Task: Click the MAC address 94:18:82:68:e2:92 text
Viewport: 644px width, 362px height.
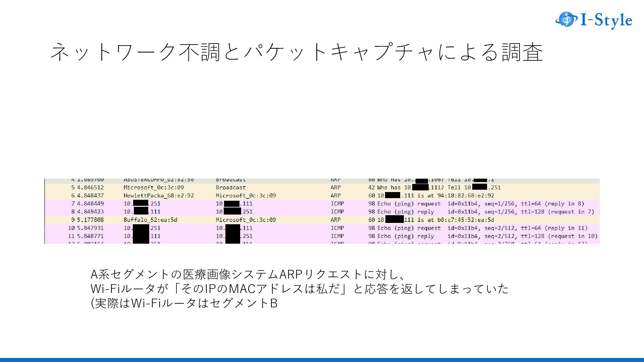Action: tap(466, 196)
